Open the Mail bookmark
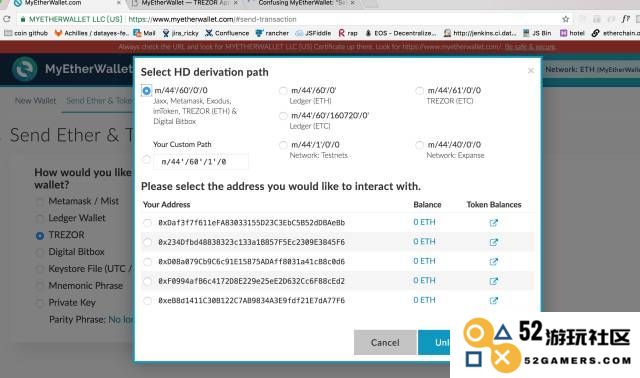The height and width of the screenshot is (378, 640). pyautogui.click(x=144, y=33)
